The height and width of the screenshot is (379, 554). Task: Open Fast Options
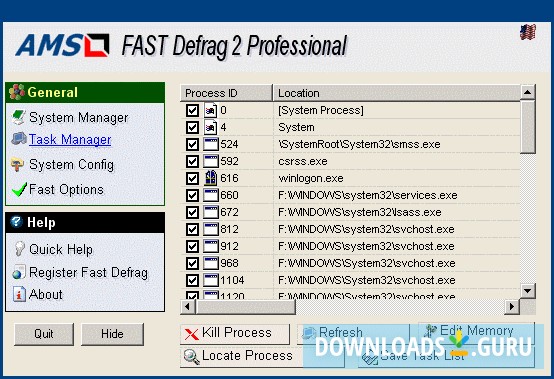tap(66, 190)
